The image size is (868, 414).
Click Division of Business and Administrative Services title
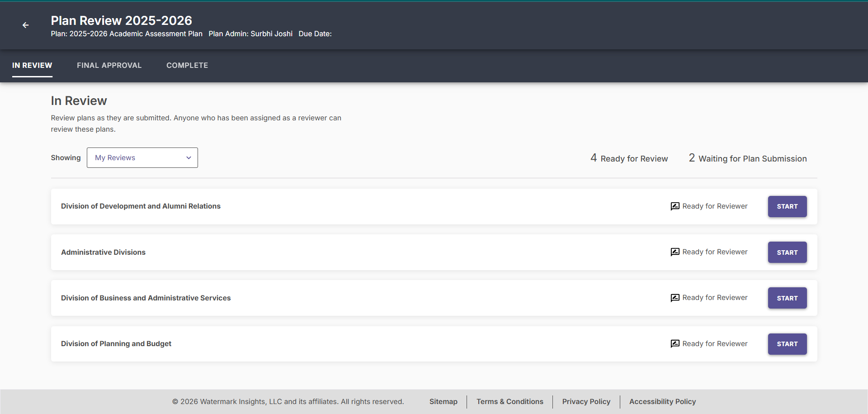pos(146,298)
